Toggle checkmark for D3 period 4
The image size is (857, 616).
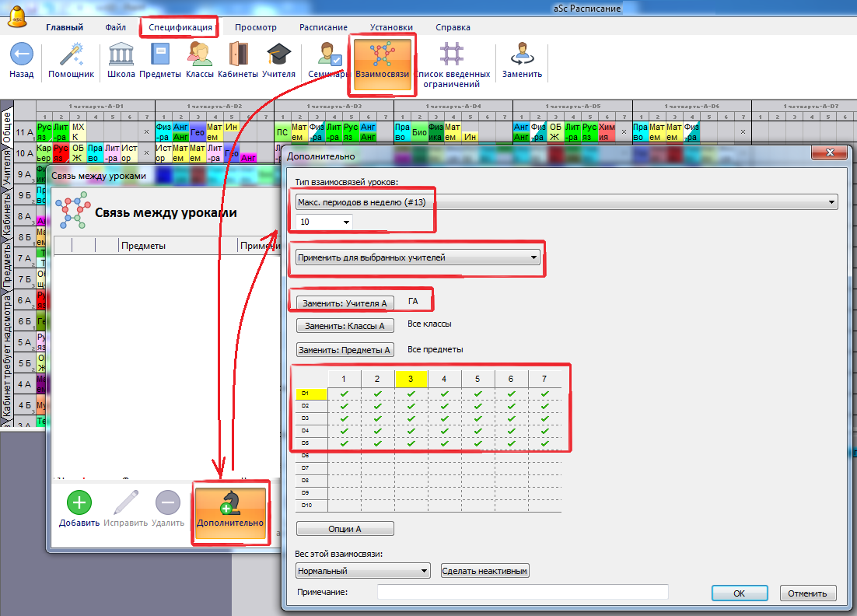click(445, 418)
